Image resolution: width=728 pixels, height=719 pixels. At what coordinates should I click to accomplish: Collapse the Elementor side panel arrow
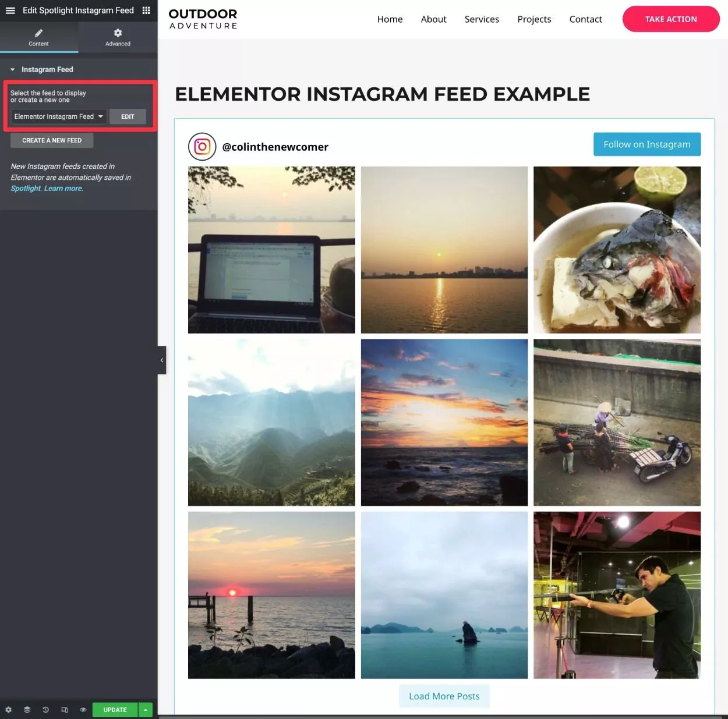point(162,360)
